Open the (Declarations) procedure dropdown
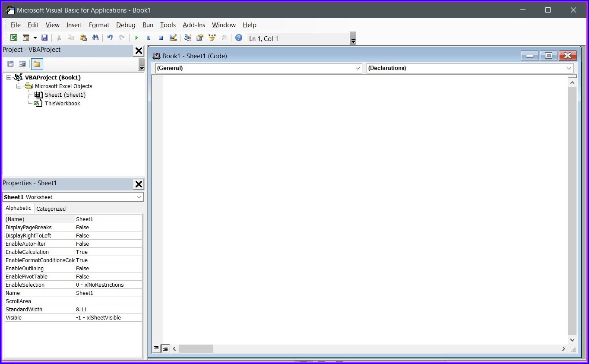 569,68
